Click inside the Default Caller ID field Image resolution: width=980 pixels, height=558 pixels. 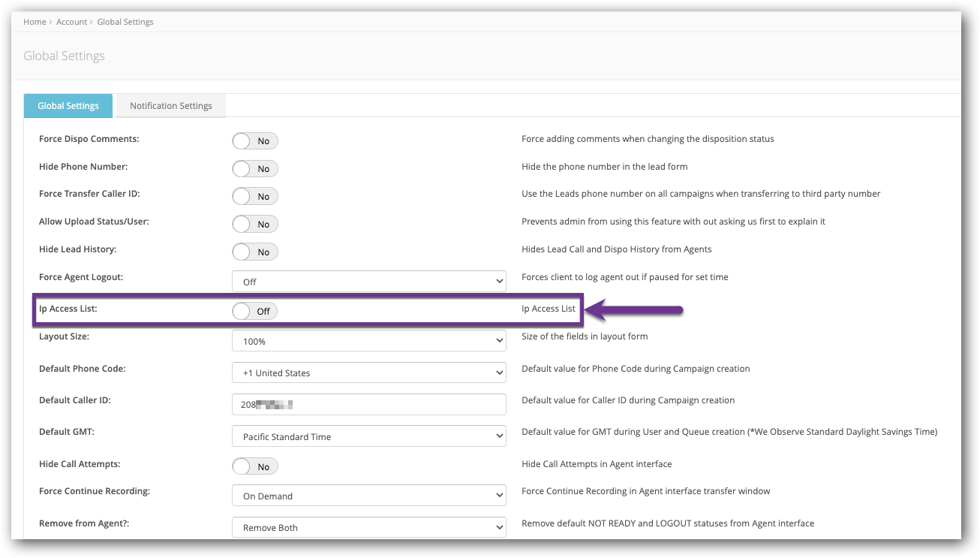tap(368, 404)
